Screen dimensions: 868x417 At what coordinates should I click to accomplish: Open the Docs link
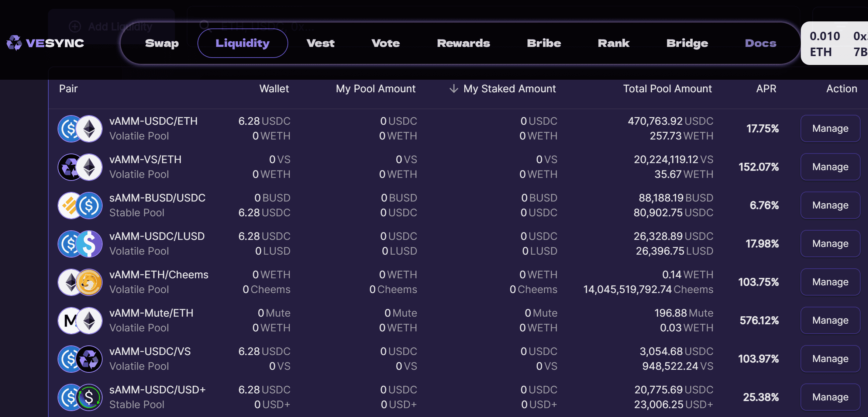click(761, 43)
